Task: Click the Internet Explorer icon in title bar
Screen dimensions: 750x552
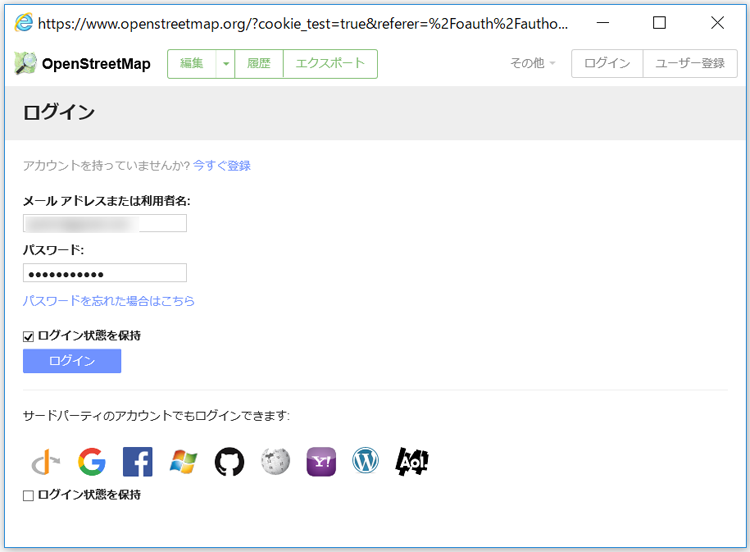Action: pos(24,22)
